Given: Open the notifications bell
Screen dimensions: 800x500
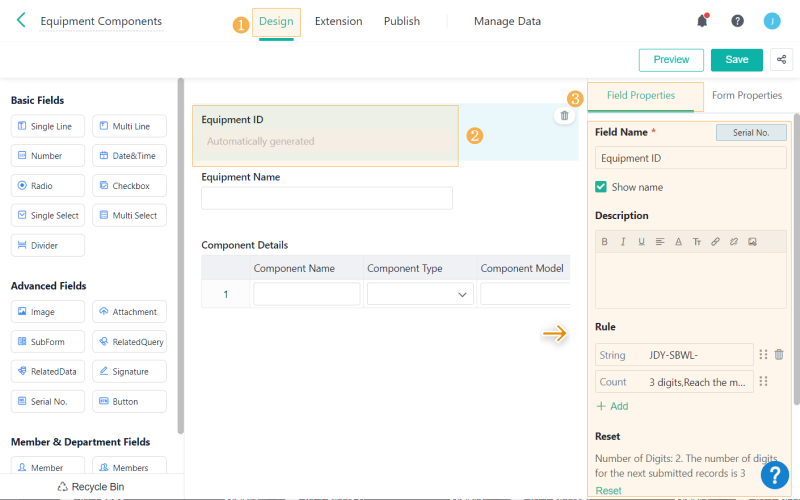Looking at the screenshot, I should click(x=703, y=21).
